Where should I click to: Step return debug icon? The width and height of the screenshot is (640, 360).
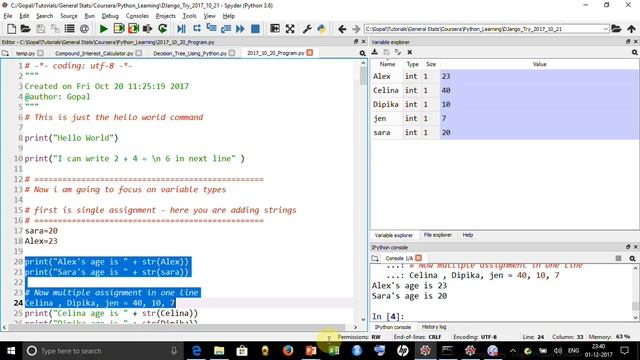coord(226,29)
